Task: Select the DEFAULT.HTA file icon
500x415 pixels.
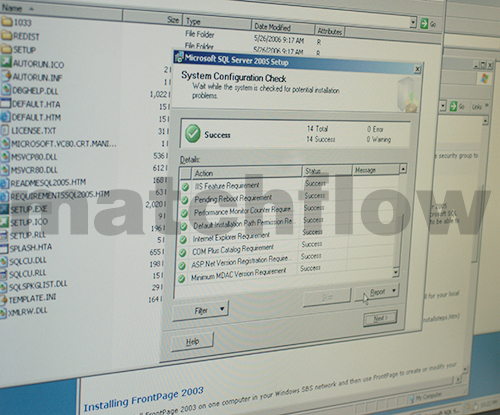Action: (6, 103)
